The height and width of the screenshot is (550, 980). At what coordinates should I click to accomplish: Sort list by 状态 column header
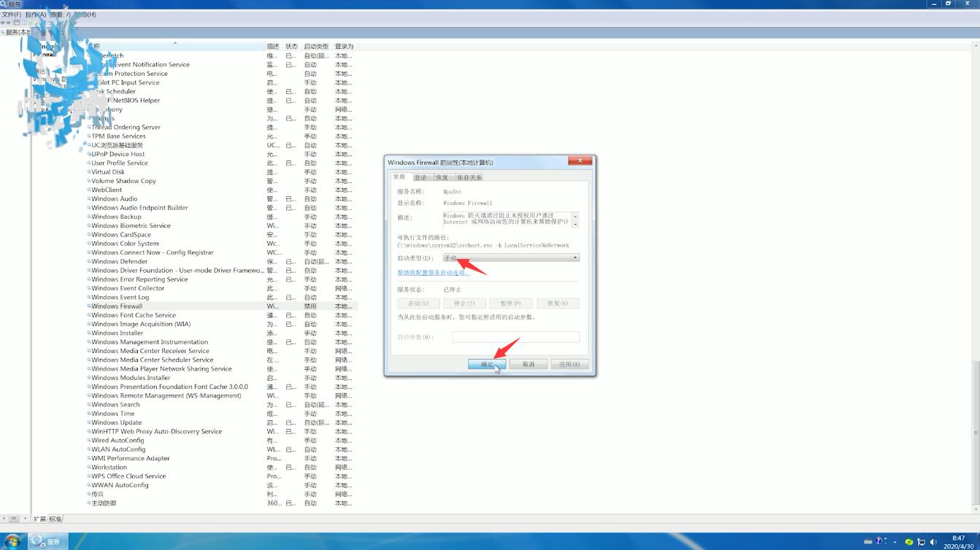click(292, 47)
